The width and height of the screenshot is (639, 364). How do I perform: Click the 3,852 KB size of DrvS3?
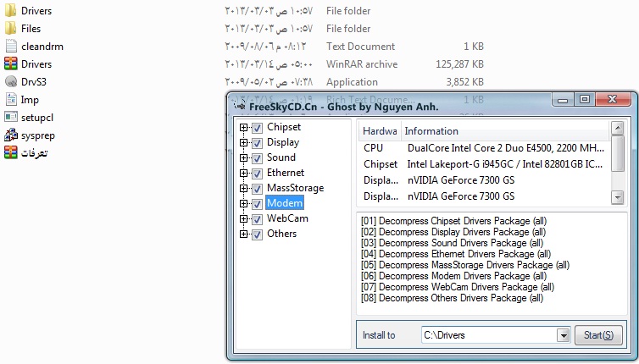[464, 82]
